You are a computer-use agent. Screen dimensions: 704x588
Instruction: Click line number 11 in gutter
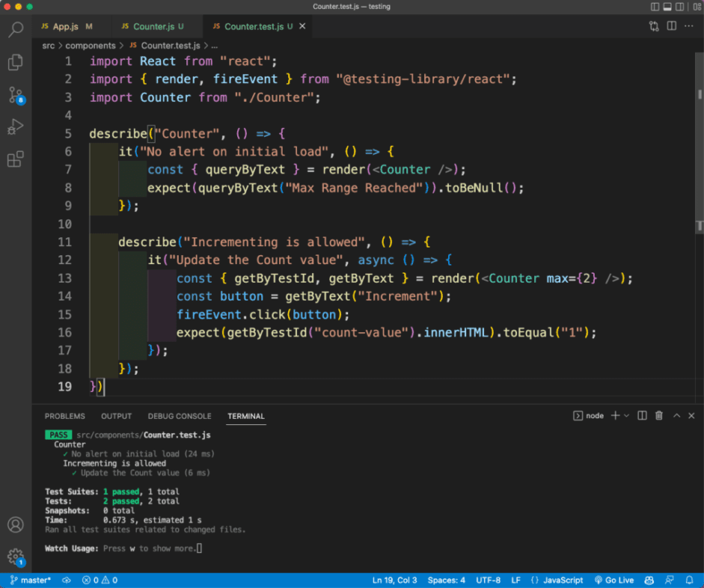[64, 242]
